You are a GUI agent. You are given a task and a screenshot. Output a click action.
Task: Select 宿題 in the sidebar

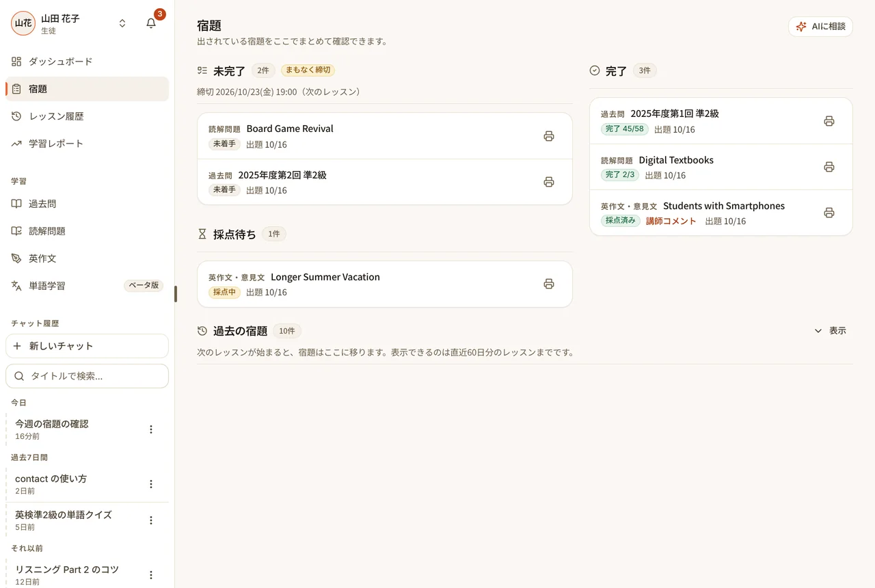pos(87,89)
